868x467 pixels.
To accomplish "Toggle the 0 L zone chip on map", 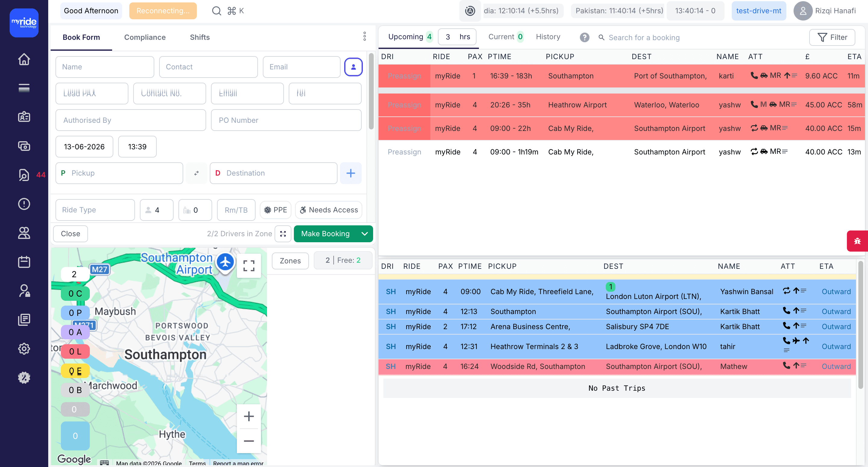I will (x=75, y=351).
